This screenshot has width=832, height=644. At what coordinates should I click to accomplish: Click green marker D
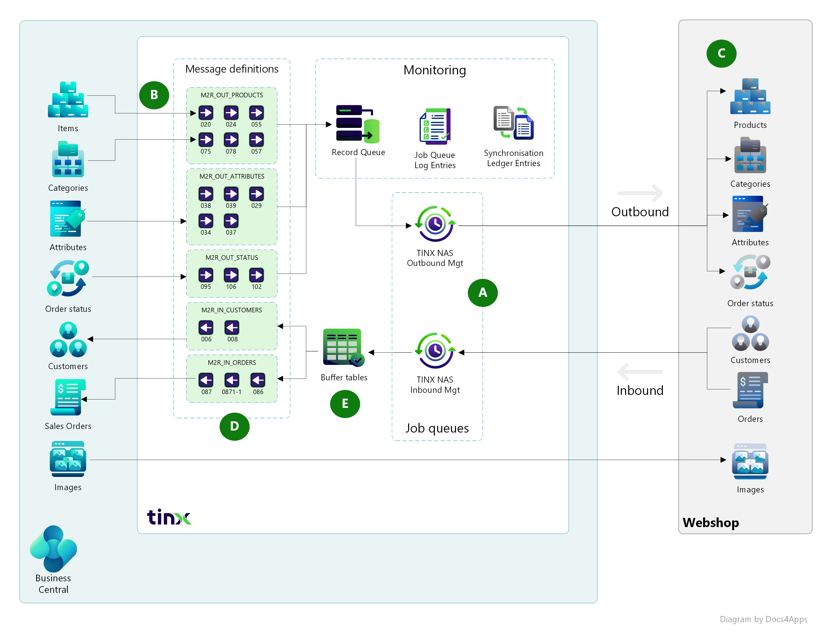point(235,426)
